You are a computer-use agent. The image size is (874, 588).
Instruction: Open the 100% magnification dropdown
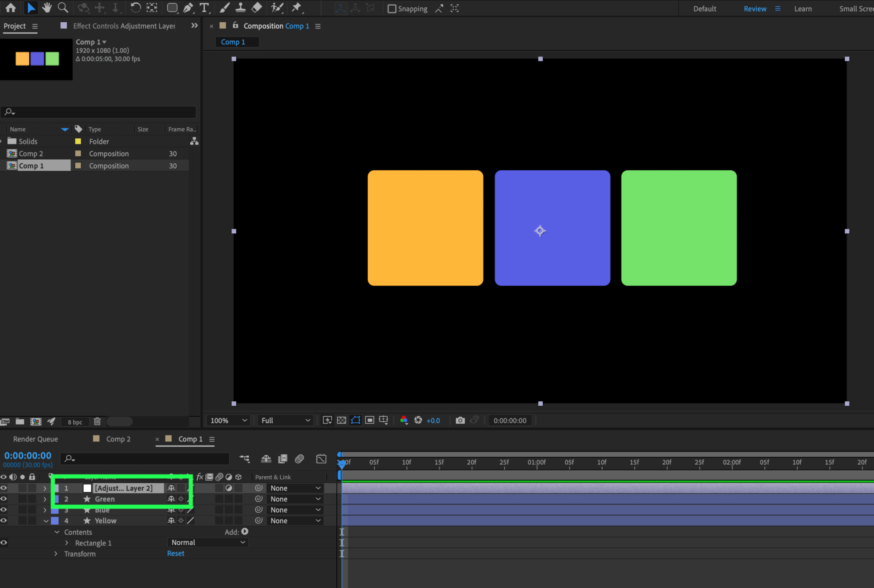[x=228, y=420]
